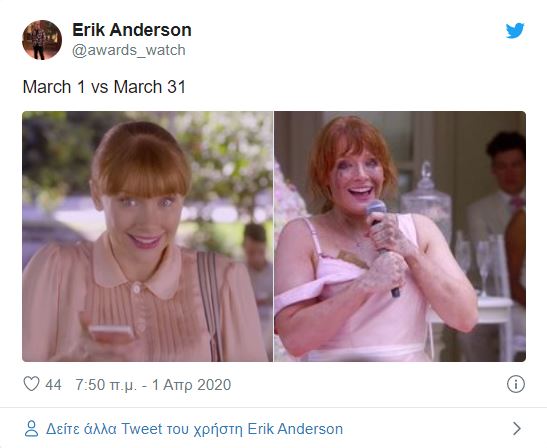Click the smartphone shown in the left photo
The image size is (547, 448).
[111, 333]
